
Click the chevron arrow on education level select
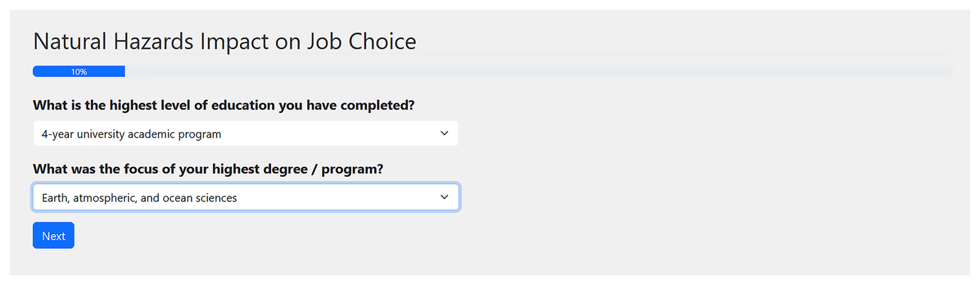[x=444, y=133]
